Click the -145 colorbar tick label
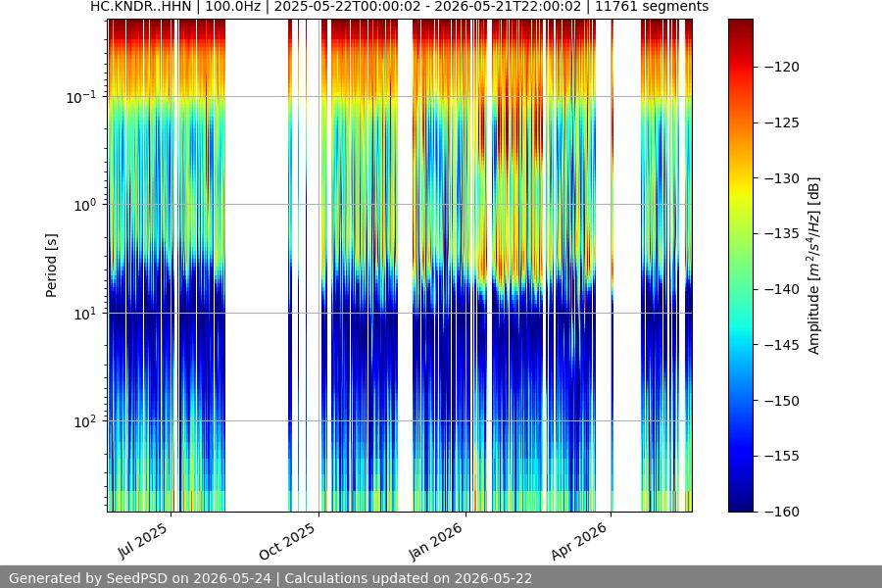Screen dimensions: 882x588 (x=782, y=345)
